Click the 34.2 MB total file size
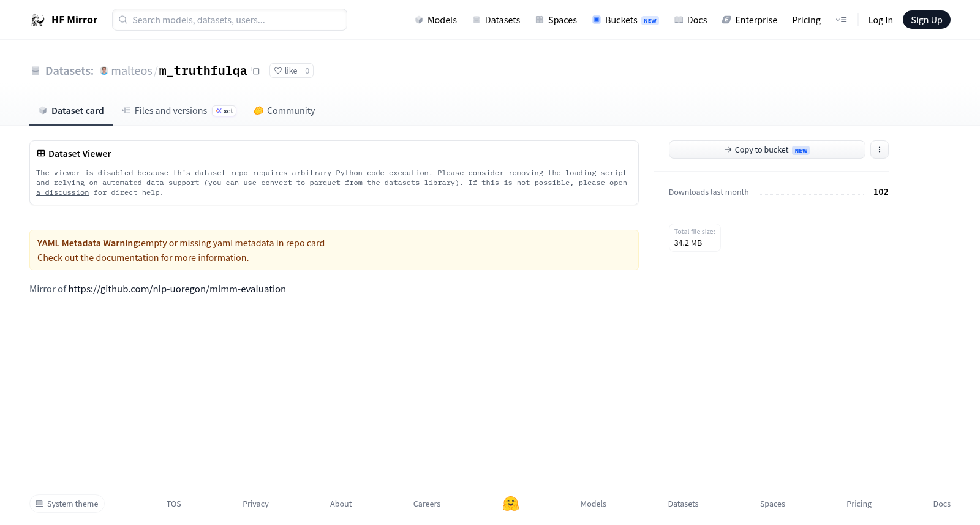 688,243
